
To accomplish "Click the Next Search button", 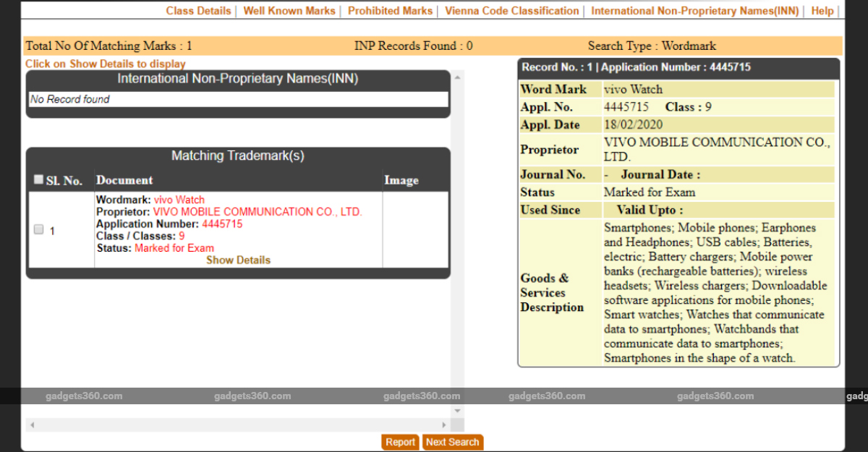I will pos(452,442).
